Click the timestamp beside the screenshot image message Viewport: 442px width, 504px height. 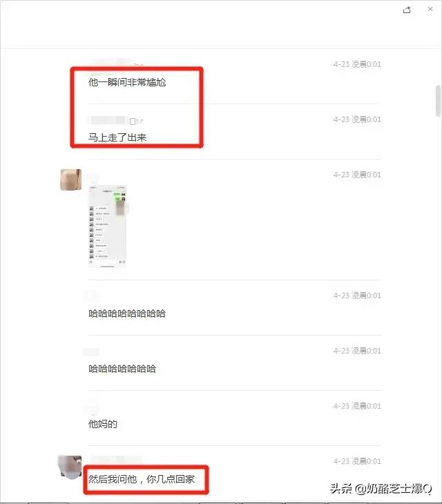357,175
